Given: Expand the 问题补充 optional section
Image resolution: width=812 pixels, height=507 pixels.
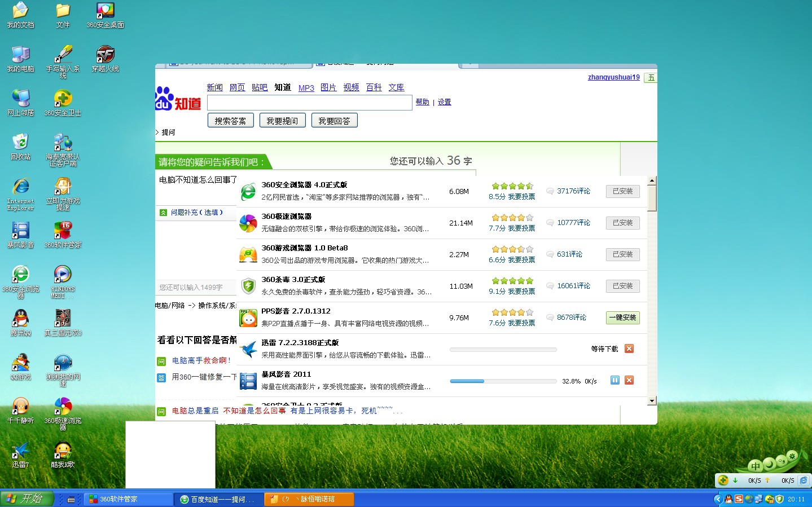Looking at the screenshot, I should [192, 213].
